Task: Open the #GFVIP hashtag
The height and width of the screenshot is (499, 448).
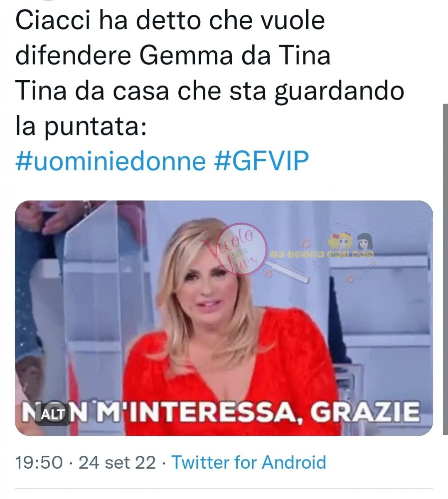Action: tap(262, 161)
